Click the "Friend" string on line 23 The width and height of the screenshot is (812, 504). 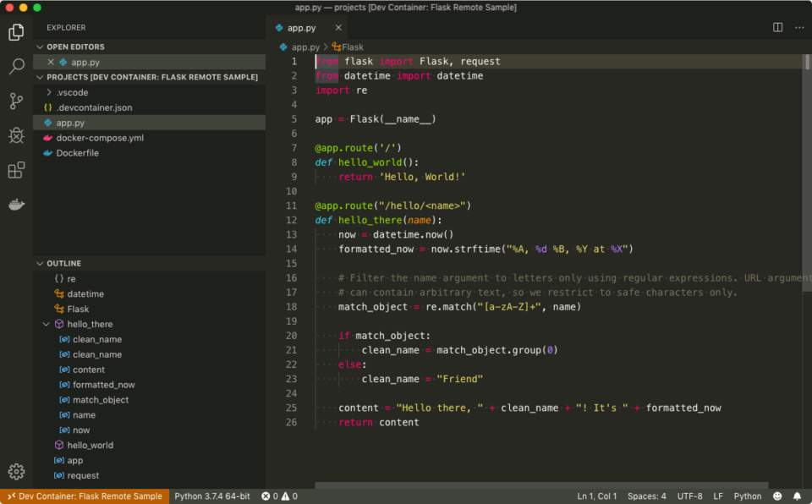point(460,379)
